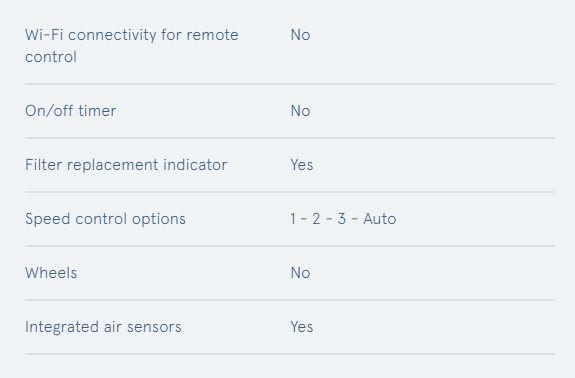575x378 pixels.
Task: Click the divider line below Integrated air sensors
Action: tap(290, 354)
